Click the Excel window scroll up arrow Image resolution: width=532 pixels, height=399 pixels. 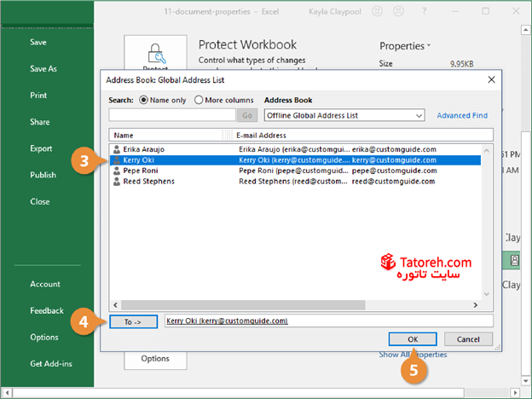(x=525, y=30)
